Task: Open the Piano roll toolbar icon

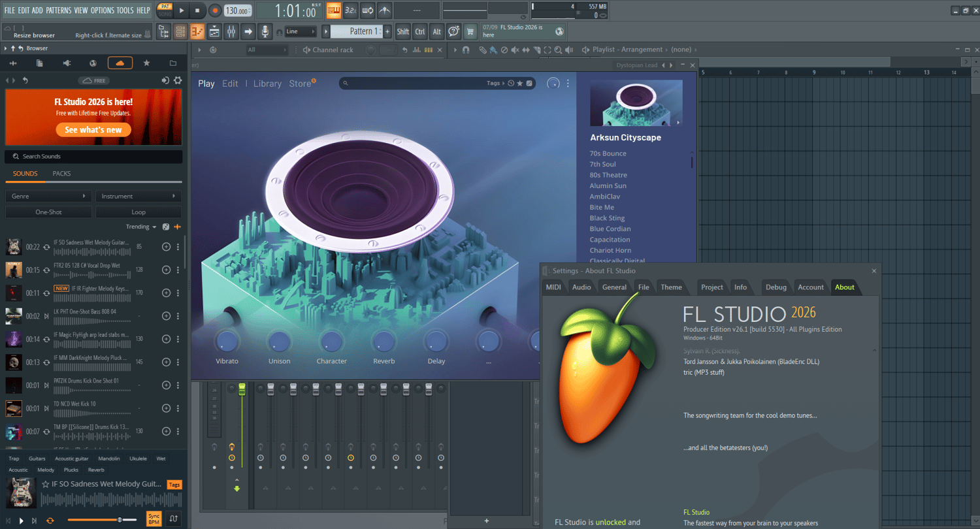Action: [197, 31]
